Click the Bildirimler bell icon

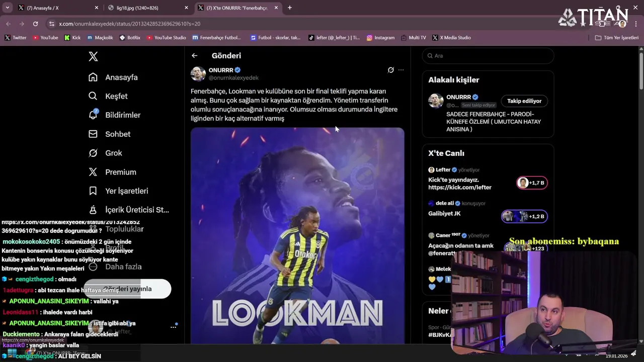click(93, 115)
